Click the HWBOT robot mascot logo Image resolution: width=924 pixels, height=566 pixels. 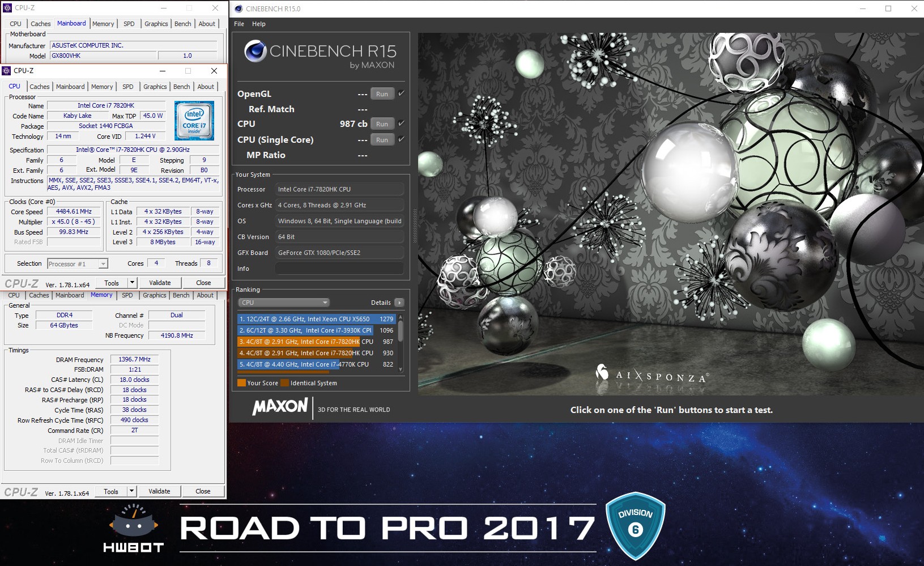(x=134, y=528)
